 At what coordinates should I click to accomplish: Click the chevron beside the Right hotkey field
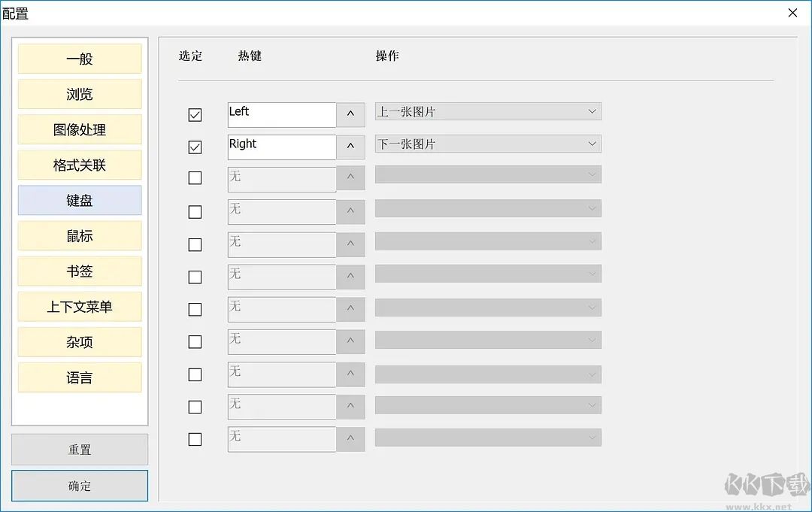click(x=350, y=147)
